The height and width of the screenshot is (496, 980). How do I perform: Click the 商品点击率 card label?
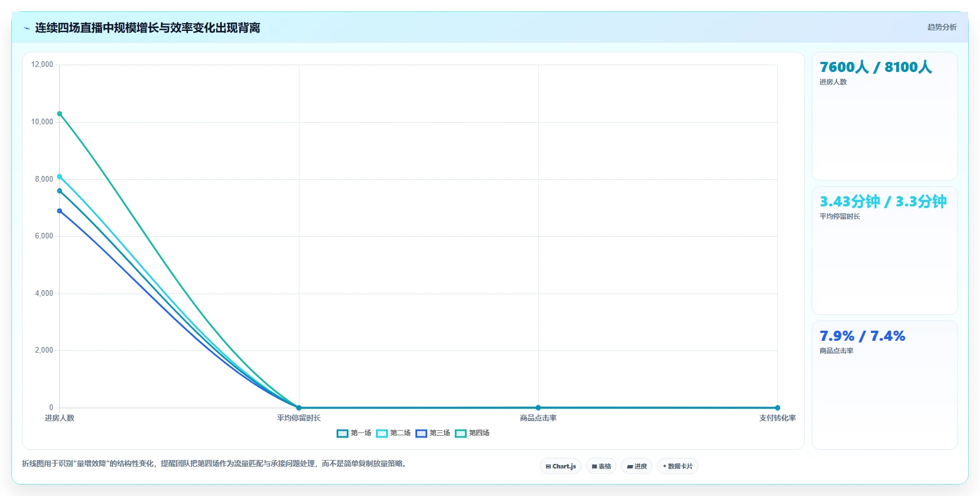tap(836, 351)
